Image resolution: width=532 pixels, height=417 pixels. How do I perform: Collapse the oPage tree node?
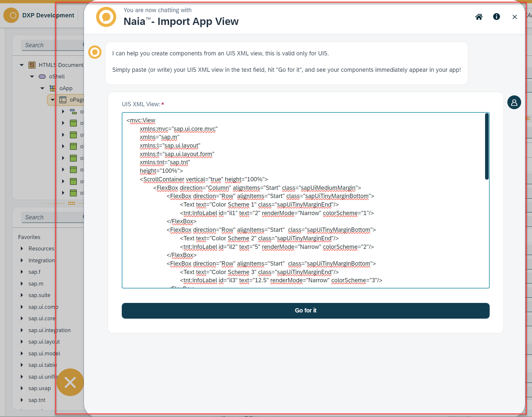(x=53, y=100)
